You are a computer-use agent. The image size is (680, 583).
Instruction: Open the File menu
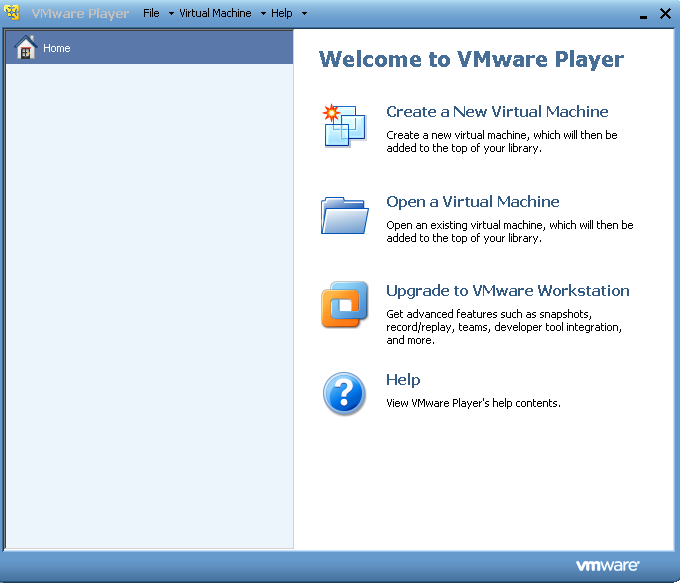[x=151, y=13]
